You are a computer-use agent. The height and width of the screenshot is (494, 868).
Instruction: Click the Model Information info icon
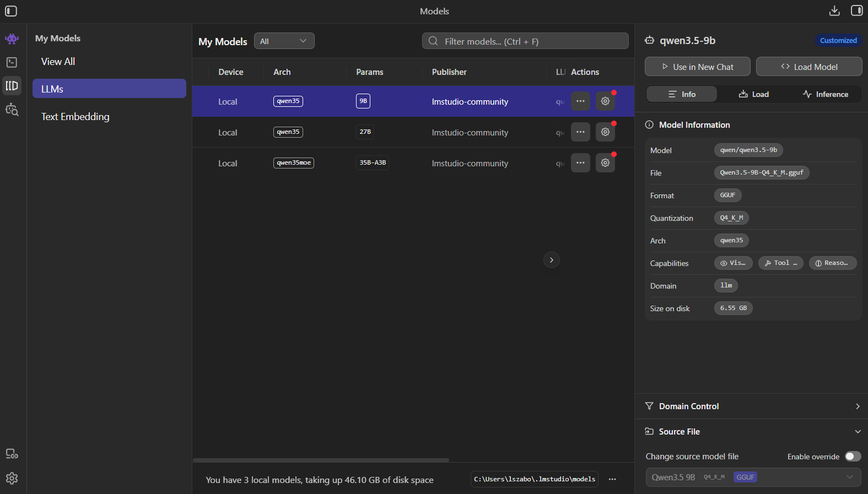pyautogui.click(x=649, y=125)
